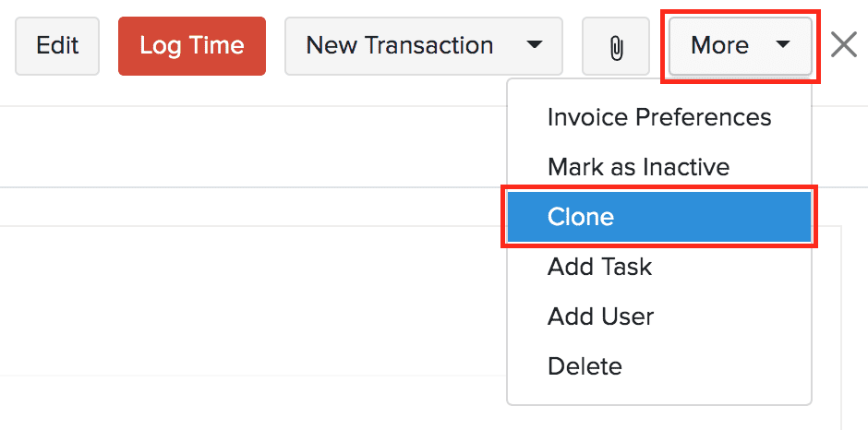The height and width of the screenshot is (430, 868).
Task: Select the highlighted Clone menu item
Action: point(658,217)
